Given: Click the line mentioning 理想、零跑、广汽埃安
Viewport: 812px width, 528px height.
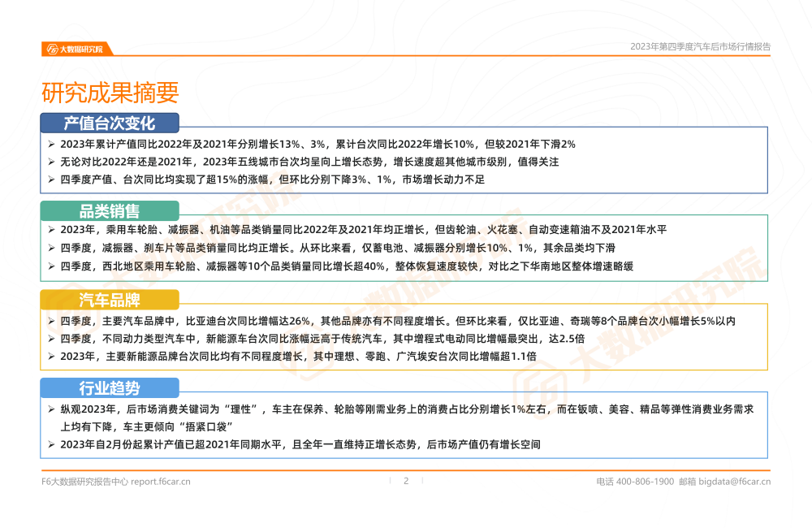Looking at the screenshot, I should tap(298, 356).
